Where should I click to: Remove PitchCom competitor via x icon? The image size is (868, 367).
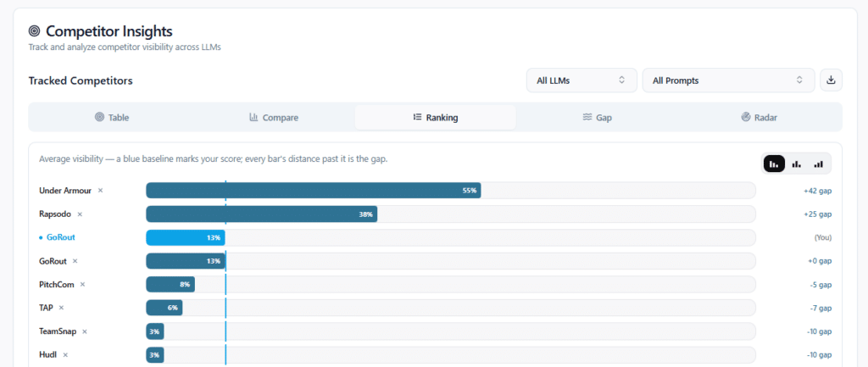(82, 285)
